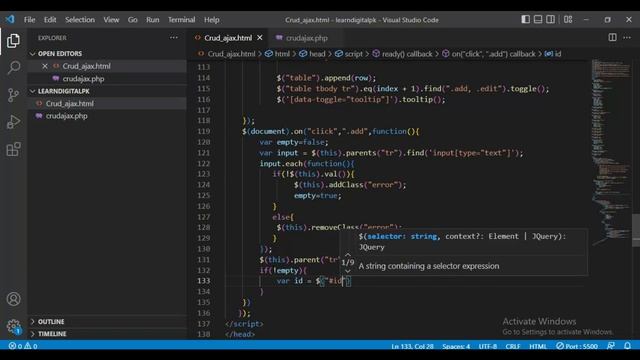Click the UTF-8 encoding status
The width and height of the screenshot is (640, 360).
[488, 346]
